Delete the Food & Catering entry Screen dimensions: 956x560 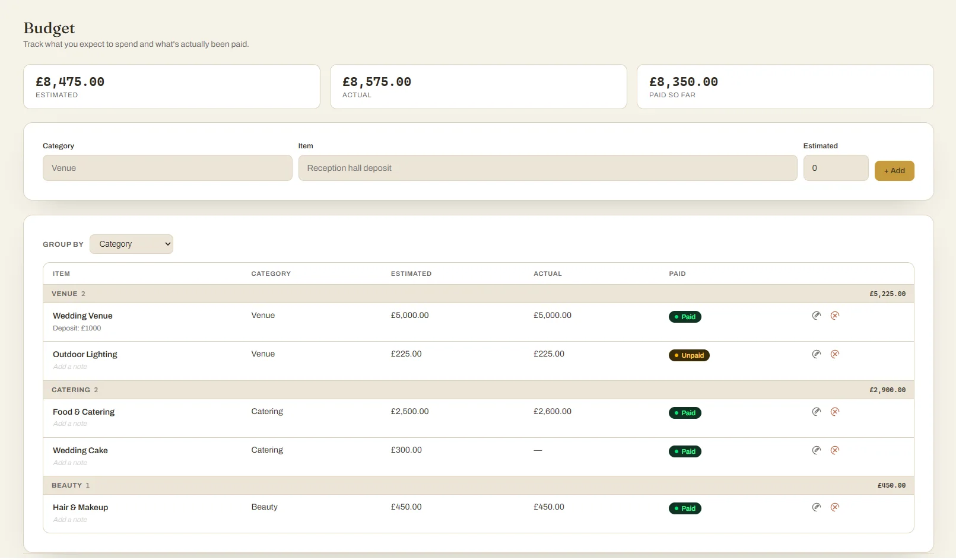point(835,412)
